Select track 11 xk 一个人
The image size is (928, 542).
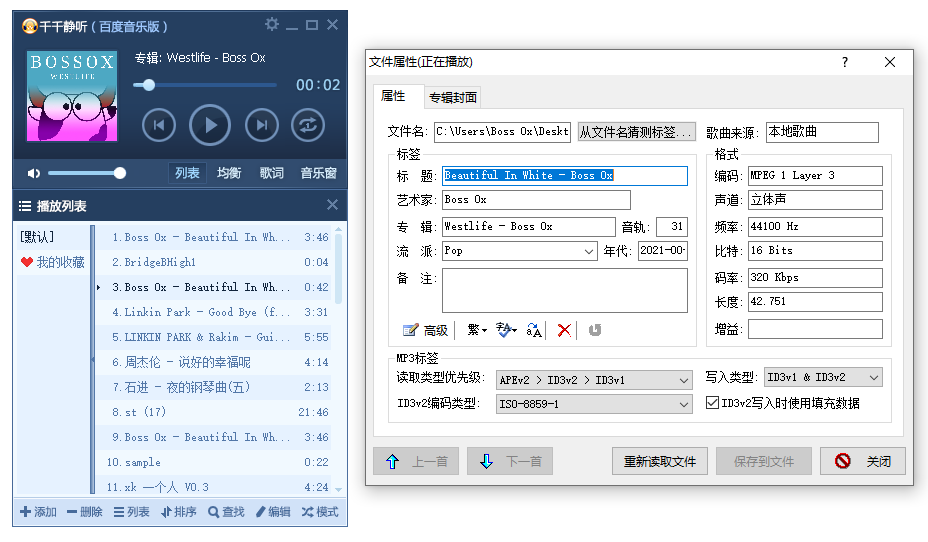(213, 486)
